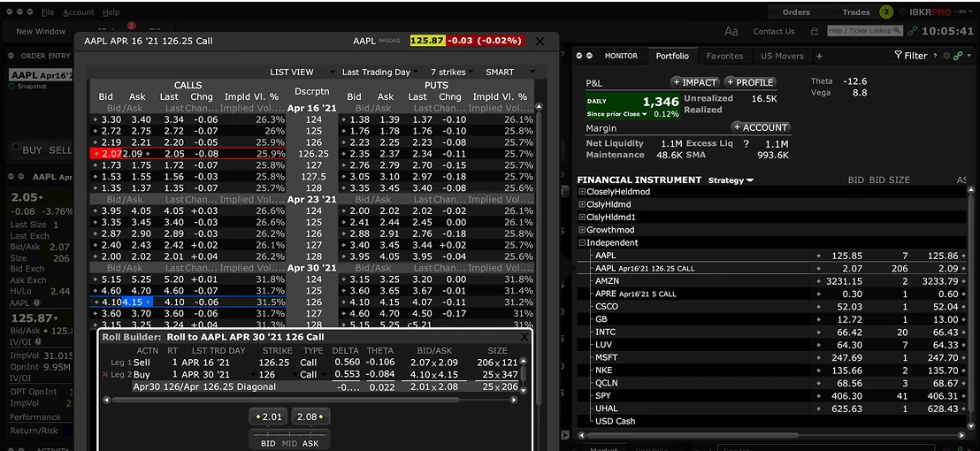980x451 pixels.
Task: Click the left arrow of the Roll Builder scrollbar
Action: point(106,400)
